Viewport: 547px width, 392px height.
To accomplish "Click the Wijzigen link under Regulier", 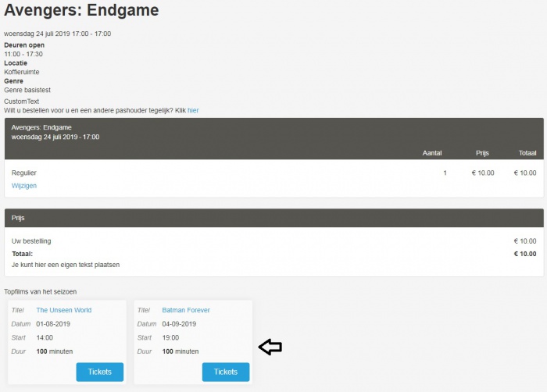I will [24, 186].
